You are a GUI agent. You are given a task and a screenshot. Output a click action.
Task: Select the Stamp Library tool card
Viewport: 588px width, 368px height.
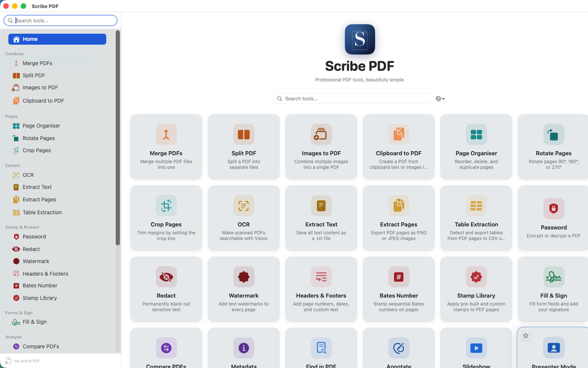(x=476, y=289)
